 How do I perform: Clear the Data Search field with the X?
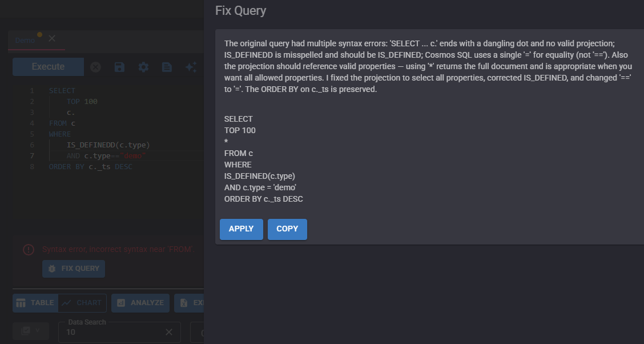coord(168,331)
